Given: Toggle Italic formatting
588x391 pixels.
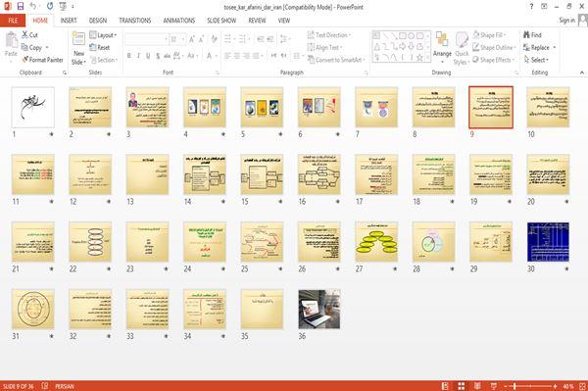Looking at the screenshot, I should point(138,56).
